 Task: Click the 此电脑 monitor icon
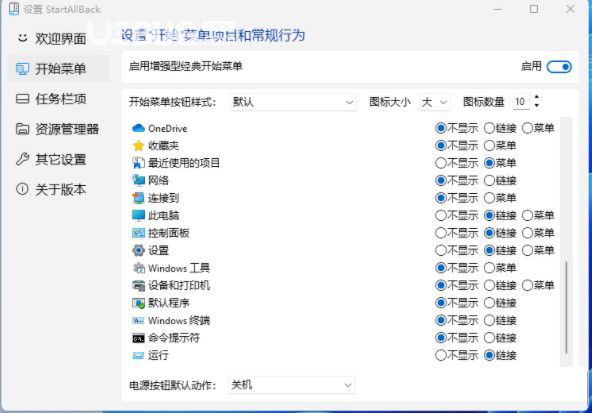click(138, 215)
